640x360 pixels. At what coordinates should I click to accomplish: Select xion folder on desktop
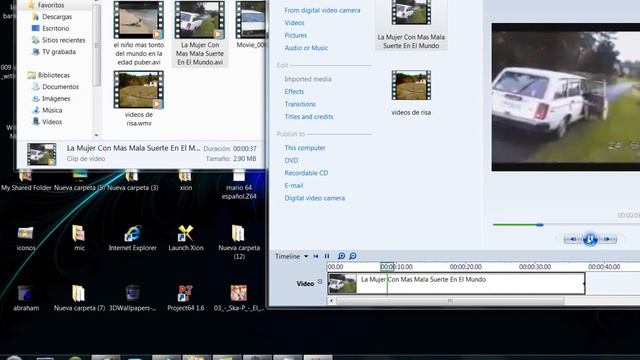186,181
